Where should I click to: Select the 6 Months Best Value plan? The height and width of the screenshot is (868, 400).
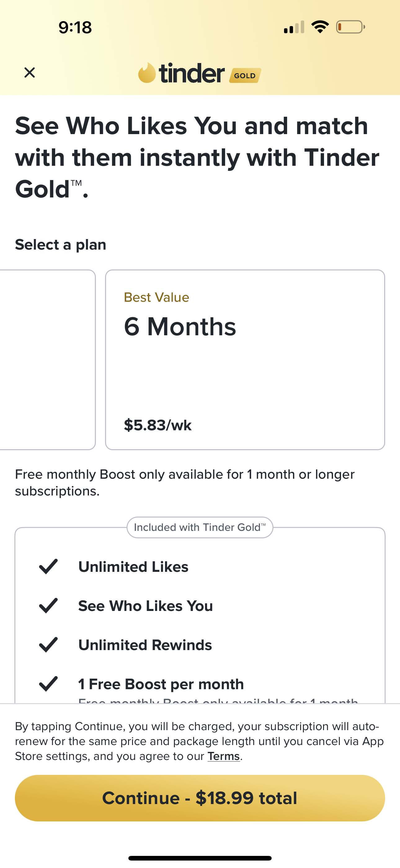click(245, 359)
